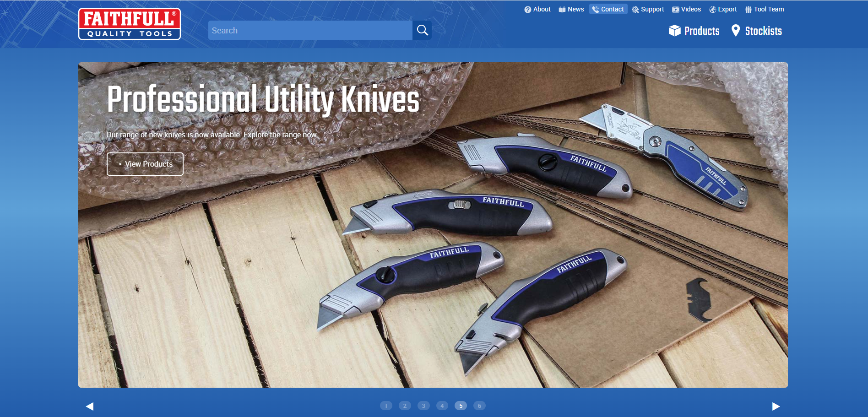Go to the previous slide arrow
This screenshot has width=868, height=417.
click(x=90, y=406)
